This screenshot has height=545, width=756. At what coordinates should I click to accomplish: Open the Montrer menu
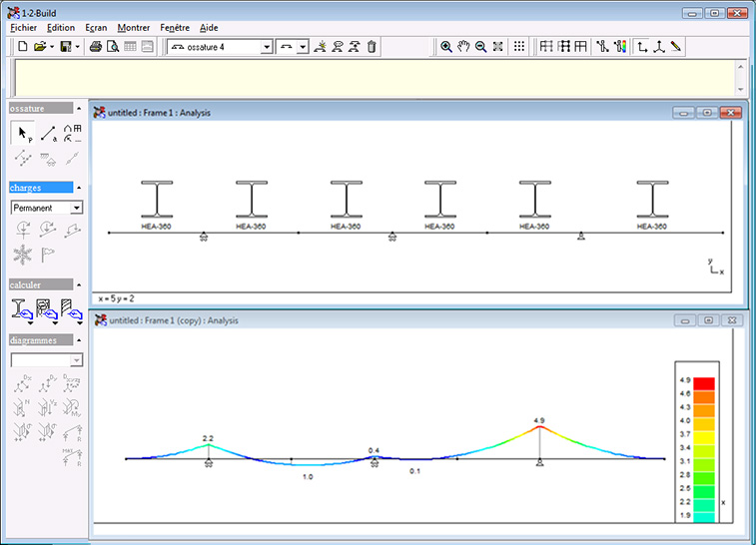134,28
